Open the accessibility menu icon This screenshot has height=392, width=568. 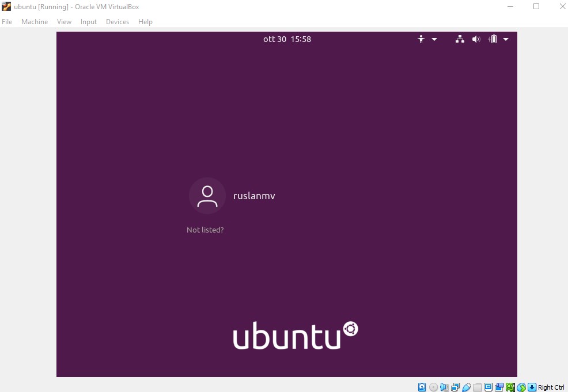pos(421,39)
